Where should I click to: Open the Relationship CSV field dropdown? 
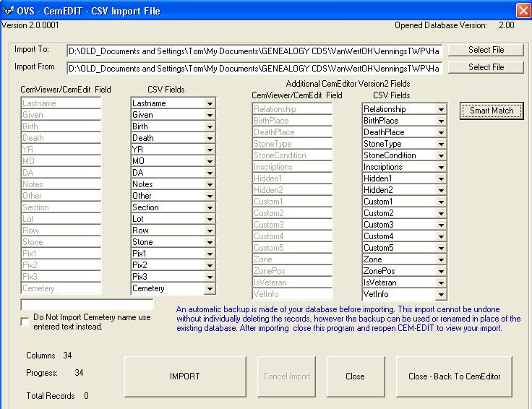tap(441, 109)
